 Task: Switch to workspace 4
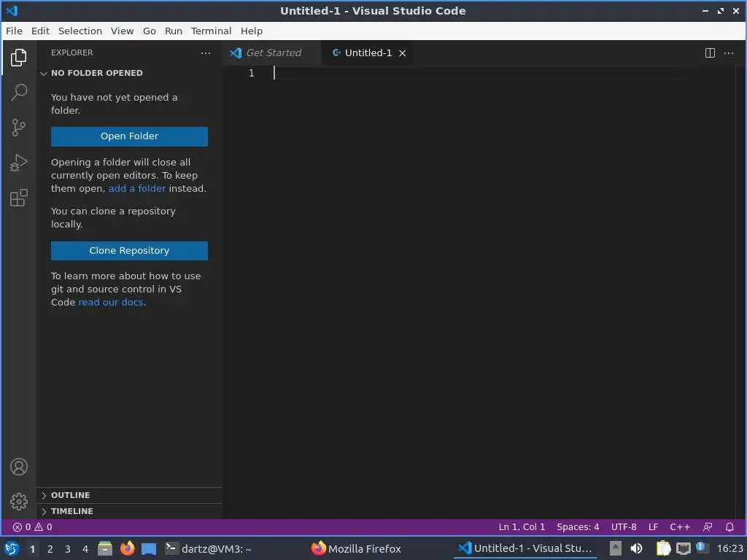point(85,549)
